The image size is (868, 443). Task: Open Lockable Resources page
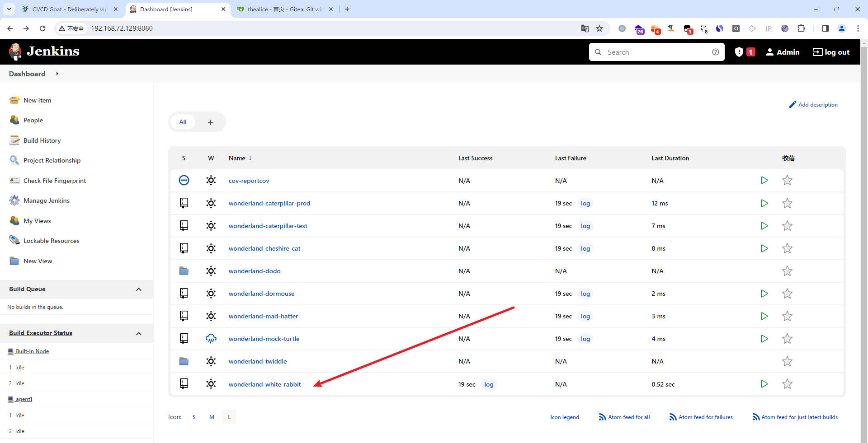(x=51, y=241)
